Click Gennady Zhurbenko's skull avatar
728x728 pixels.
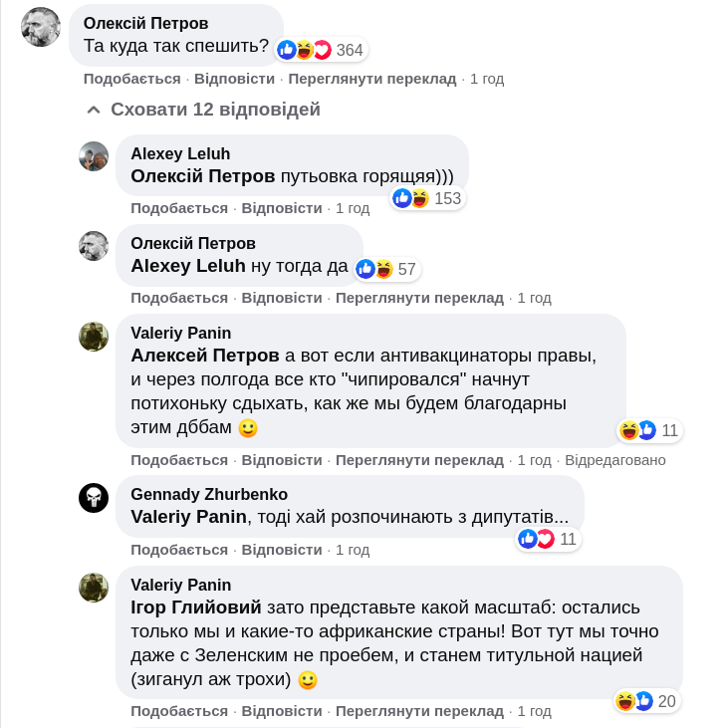click(94, 497)
